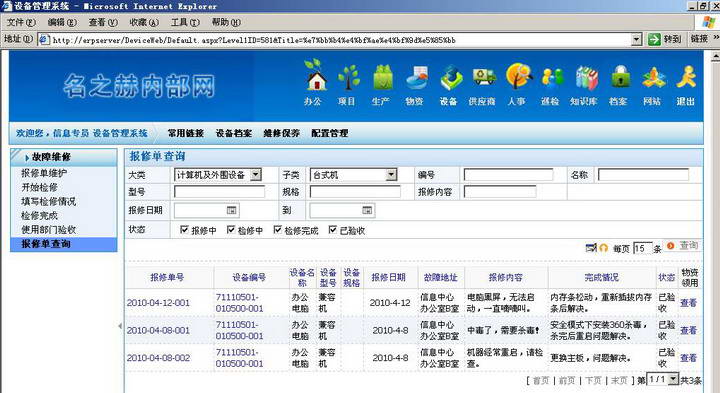Click the 名称 input field
The width and height of the screenshot is (720, 393).
click(x=643, y=175)
